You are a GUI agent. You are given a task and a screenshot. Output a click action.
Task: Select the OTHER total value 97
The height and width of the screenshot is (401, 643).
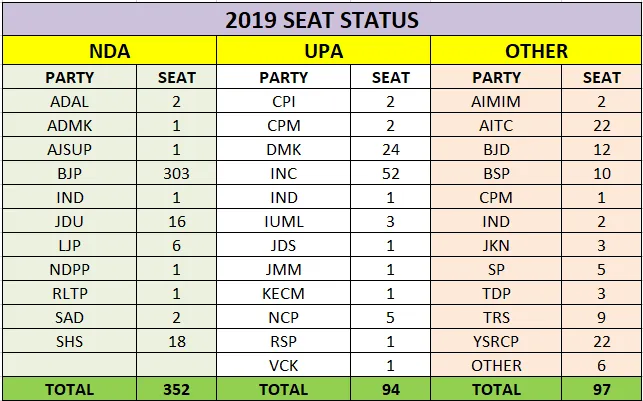point(602,389)
